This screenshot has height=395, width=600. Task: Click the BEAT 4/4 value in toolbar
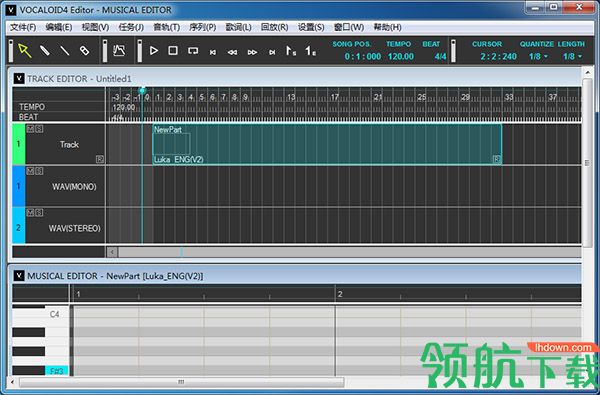pos(440,57)
